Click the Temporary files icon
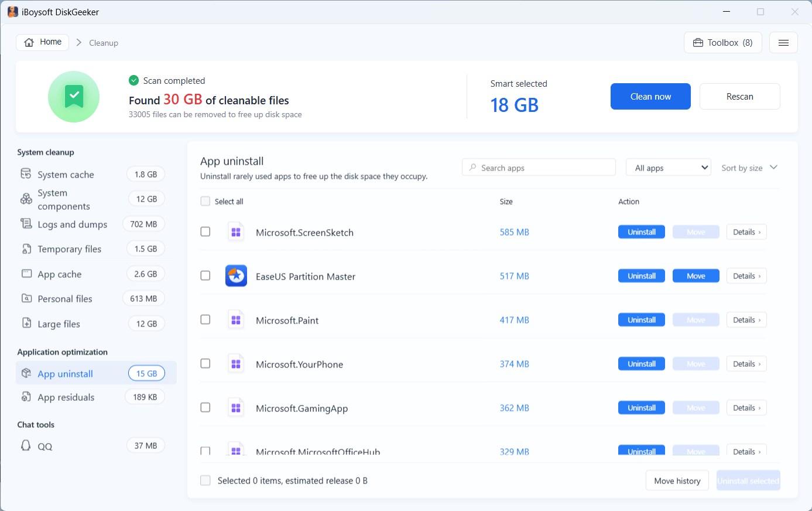This screenshot has height=511, width=812. pos(26,249)
